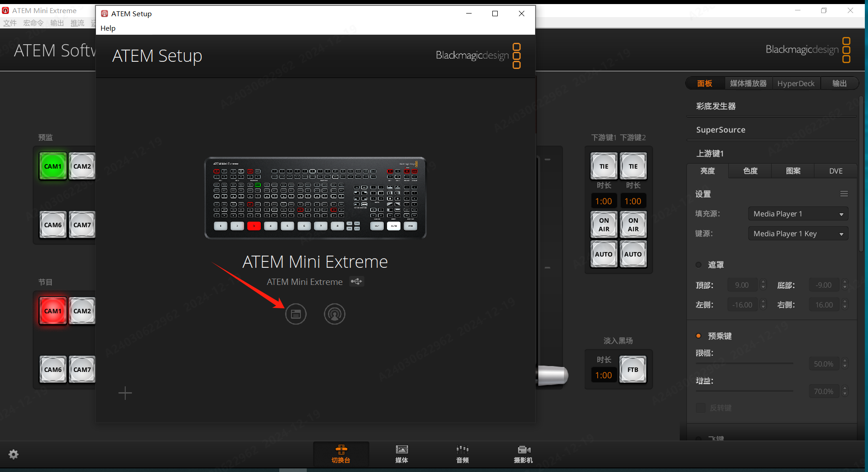The width and height of the screenshot is (868, 472).
Task: Open Help menu in ATEM Setup
Action: tap(108, 28)
